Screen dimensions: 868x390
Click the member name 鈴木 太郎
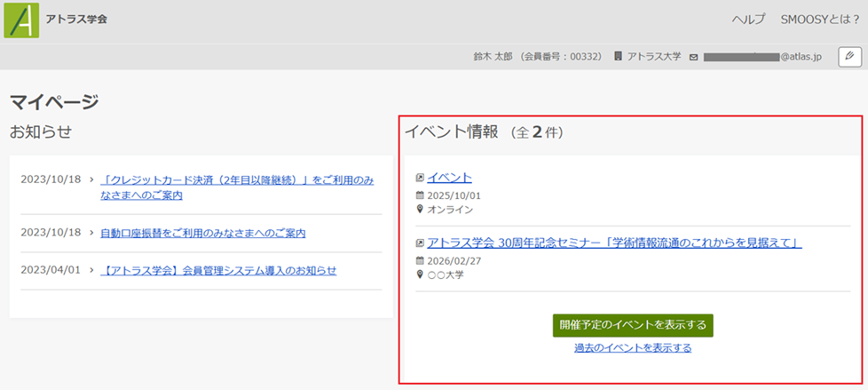click(x=493, y=57)
